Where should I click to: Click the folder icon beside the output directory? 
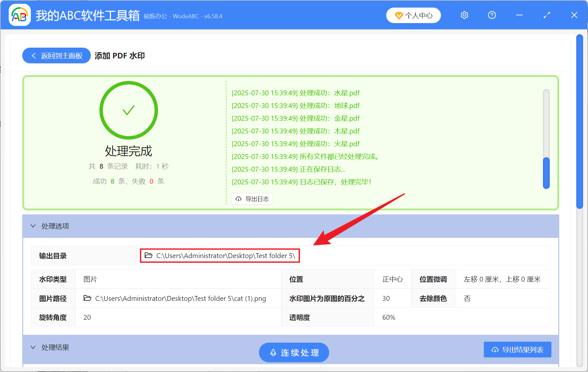pos(148,256)
